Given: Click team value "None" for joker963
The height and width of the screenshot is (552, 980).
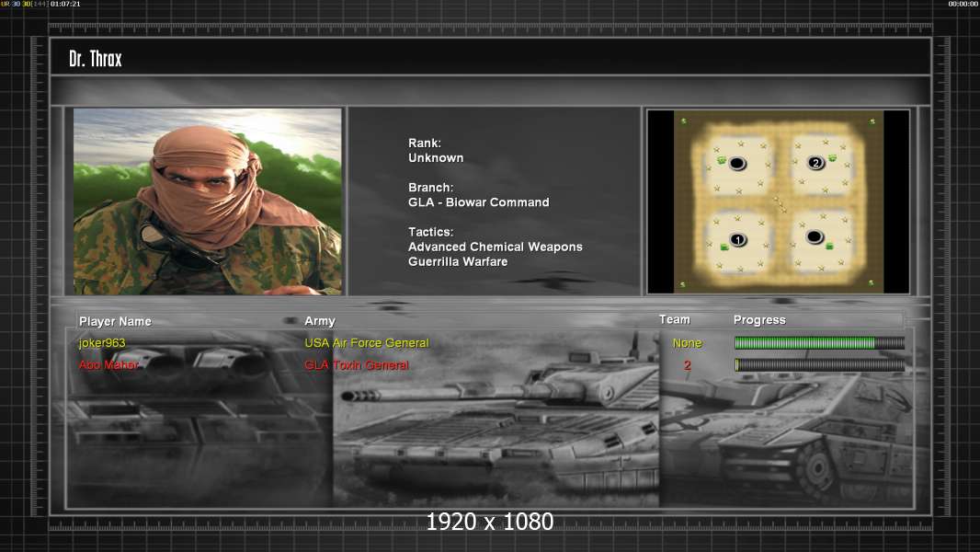Looking at the screenshot, I should 687,343.
